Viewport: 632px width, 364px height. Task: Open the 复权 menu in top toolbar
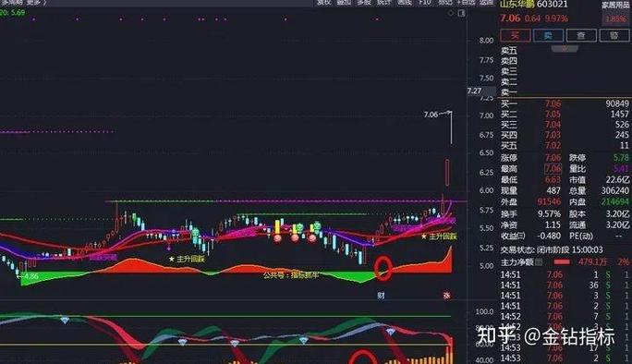[x=323, y=3]
